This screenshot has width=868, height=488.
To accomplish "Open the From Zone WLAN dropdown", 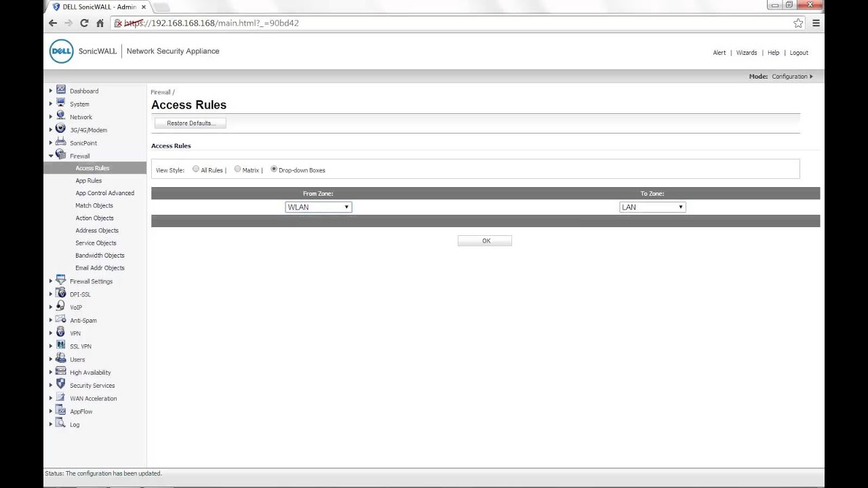I will point(318,207).
